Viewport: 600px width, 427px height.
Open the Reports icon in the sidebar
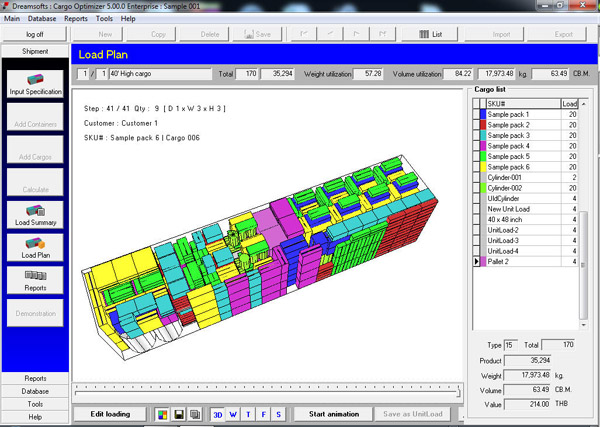(35, 280)
